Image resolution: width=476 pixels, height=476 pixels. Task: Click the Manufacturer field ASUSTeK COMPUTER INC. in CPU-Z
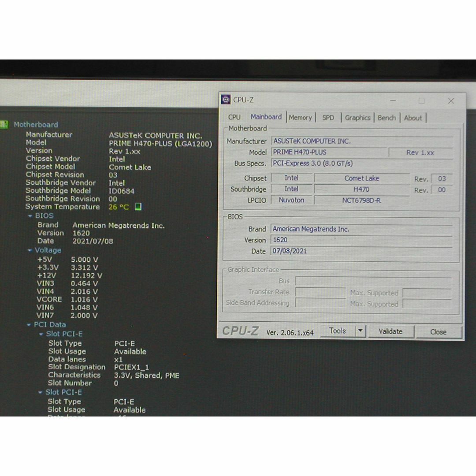(362, 141)
